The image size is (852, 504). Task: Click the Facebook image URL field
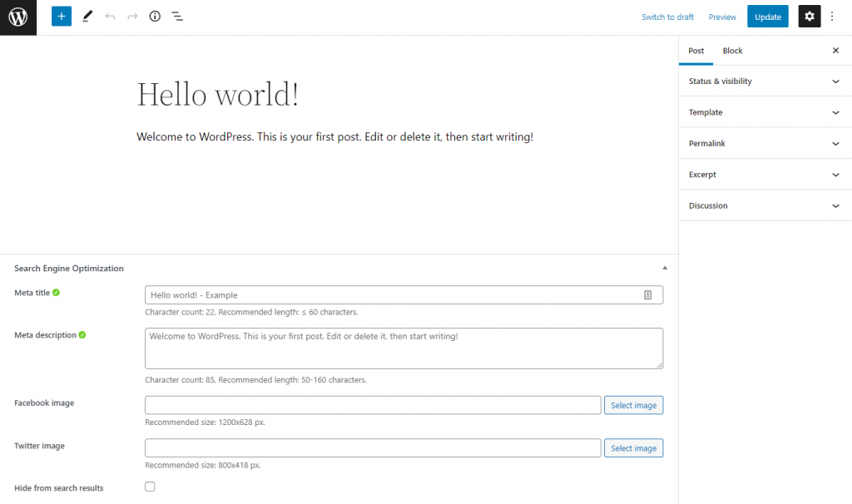click(x=373, y=405)
